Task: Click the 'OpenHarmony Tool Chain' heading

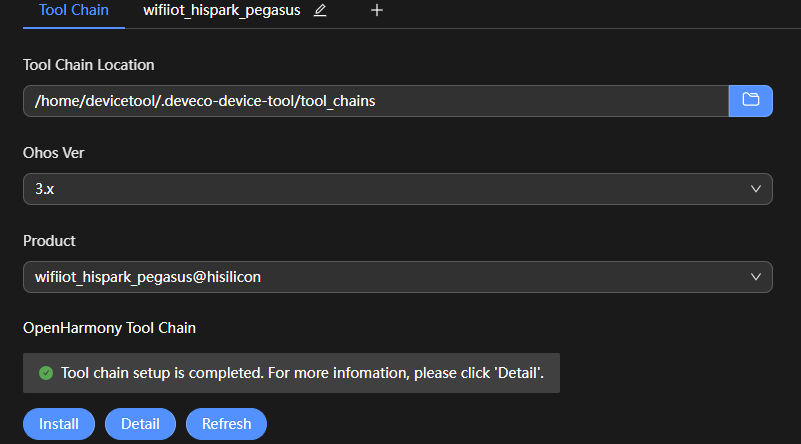Action: pos(109,328)
